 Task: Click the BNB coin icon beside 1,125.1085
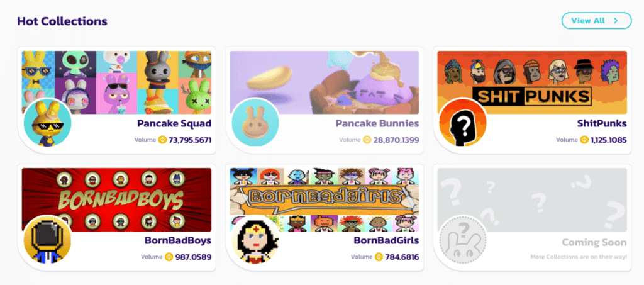584,140
